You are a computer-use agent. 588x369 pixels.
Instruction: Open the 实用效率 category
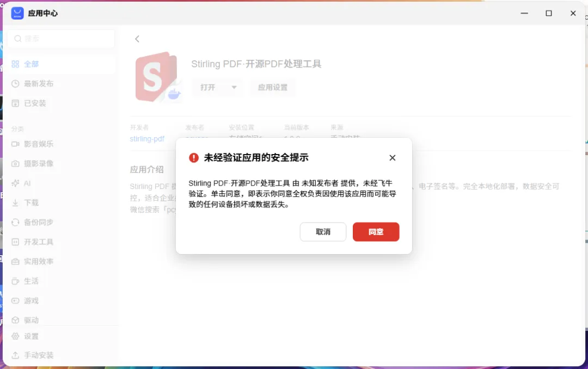click(61, 261)
